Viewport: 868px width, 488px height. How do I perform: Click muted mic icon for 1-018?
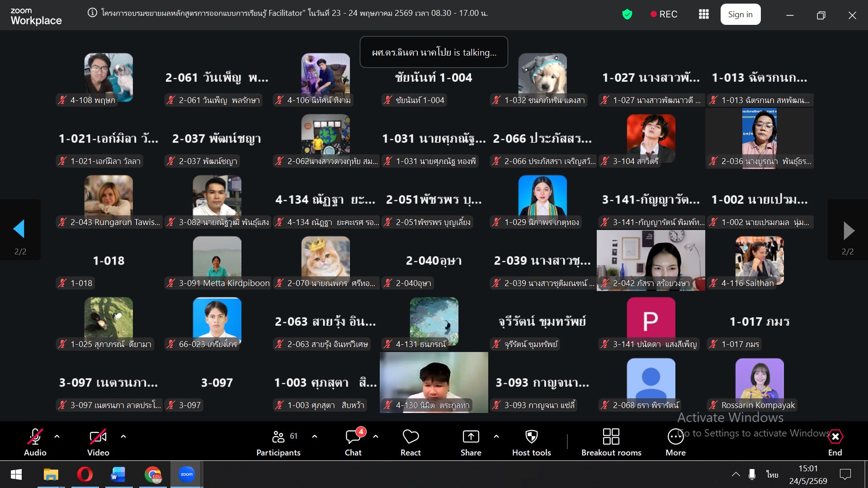[62, 283]
